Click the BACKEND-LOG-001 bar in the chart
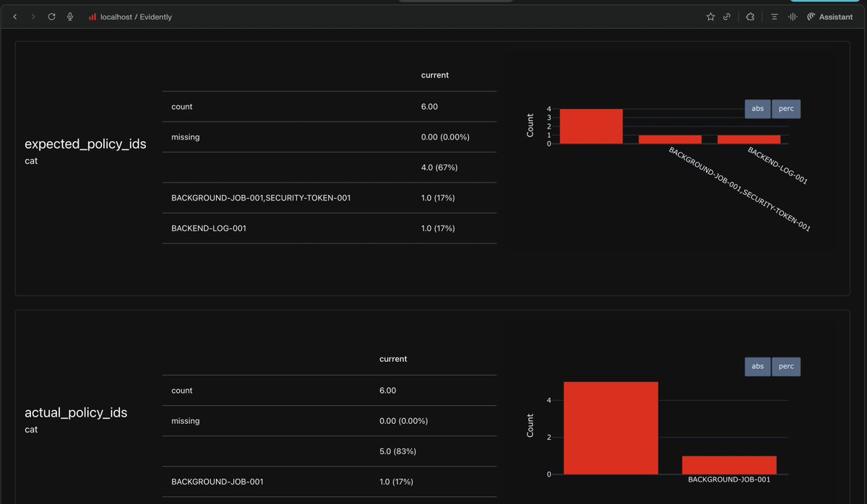This screenshot has height=504, width=867. click(749, 139)
